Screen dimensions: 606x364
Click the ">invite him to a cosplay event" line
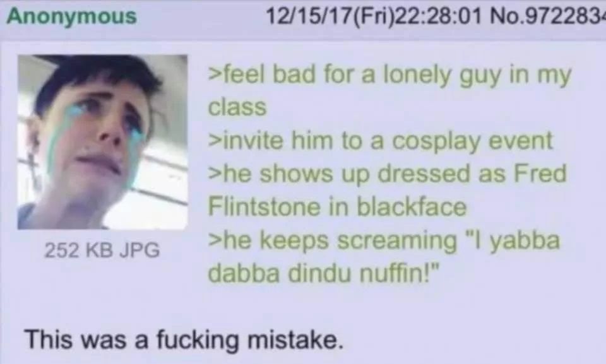point(381,141)
